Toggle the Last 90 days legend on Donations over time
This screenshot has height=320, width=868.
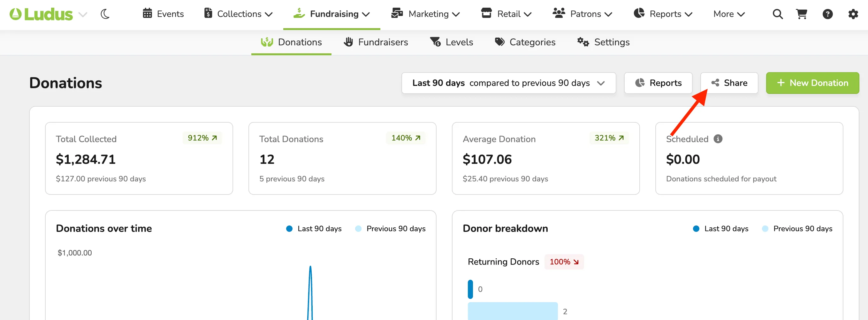(314, 229)
